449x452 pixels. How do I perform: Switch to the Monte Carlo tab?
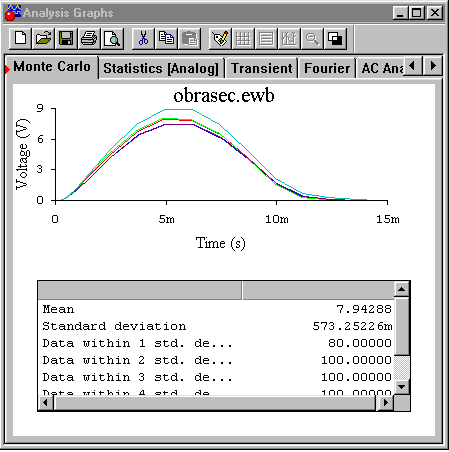[52, 67]
